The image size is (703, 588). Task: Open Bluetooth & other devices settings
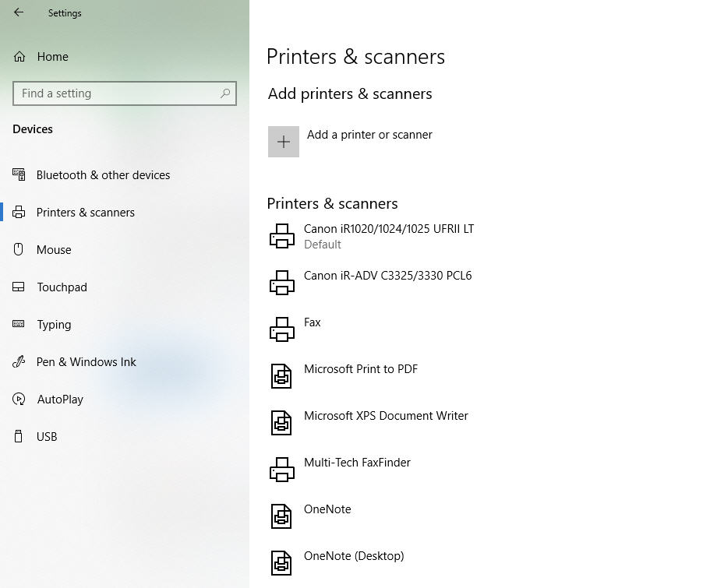[x=103, y=174]
